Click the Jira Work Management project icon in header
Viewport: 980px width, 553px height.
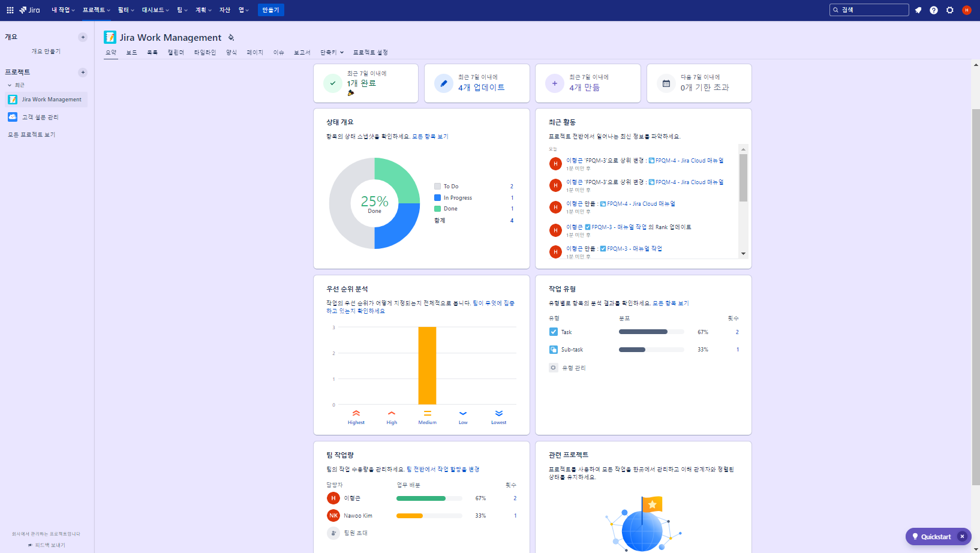(110, 37)
